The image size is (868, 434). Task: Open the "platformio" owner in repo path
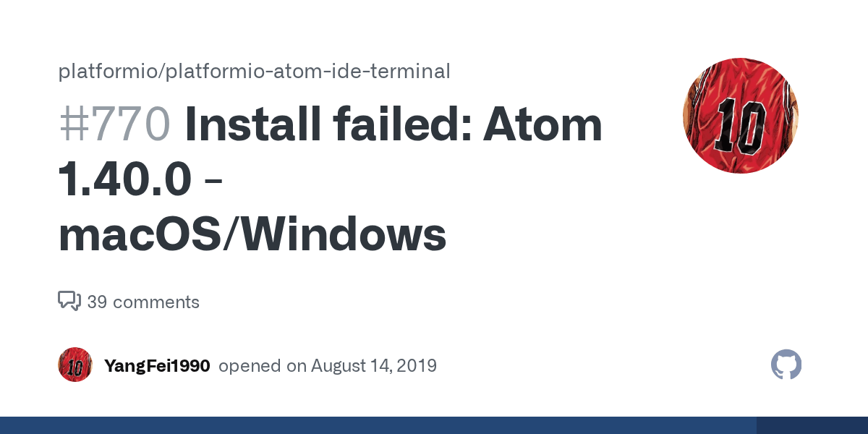click(x=98, y=71)
